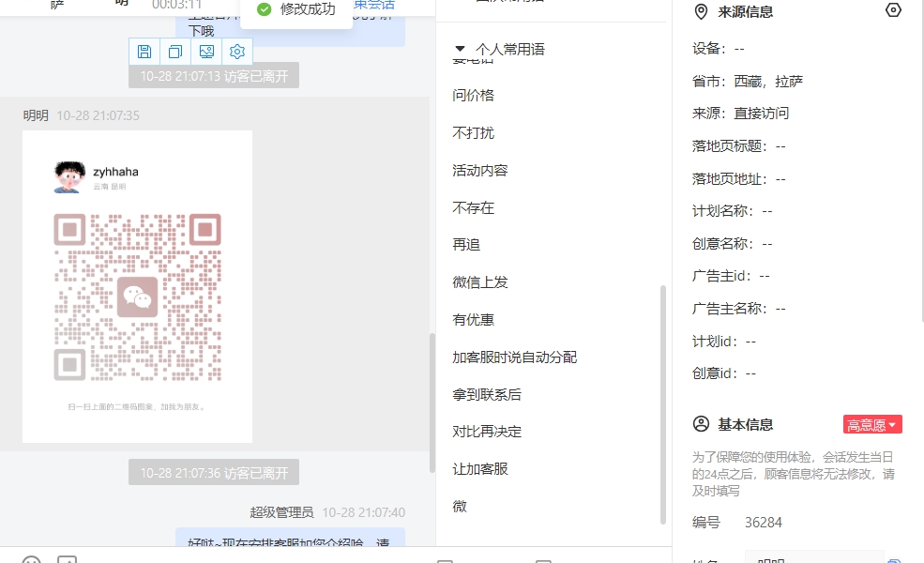Click the 超级管理员 sender label

281,512
